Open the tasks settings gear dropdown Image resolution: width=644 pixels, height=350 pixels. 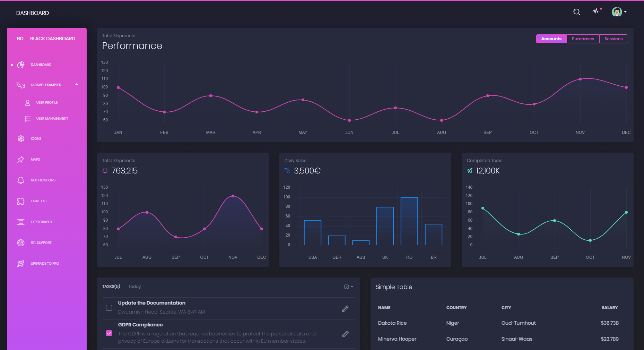[348, 287]
